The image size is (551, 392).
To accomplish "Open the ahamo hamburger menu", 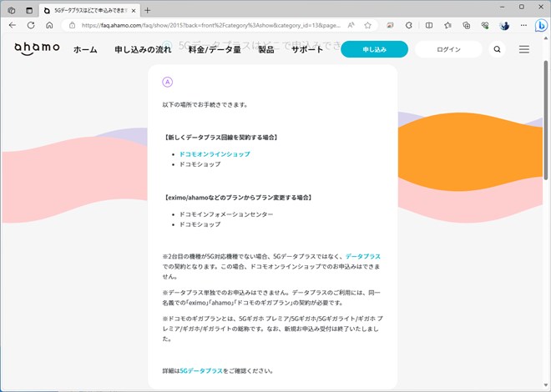I will [524, 49].
